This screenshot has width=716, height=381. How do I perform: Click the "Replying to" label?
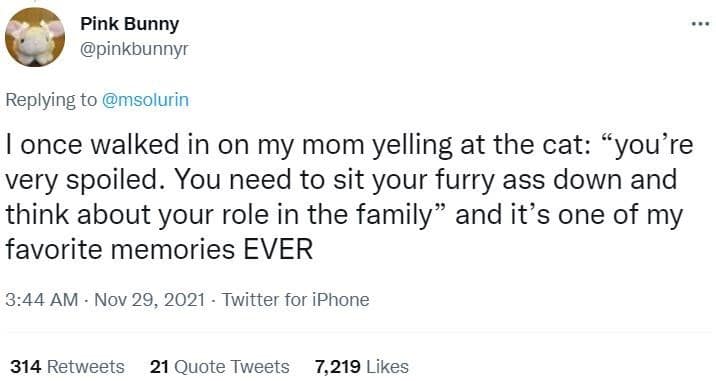[x=51, y=101]
